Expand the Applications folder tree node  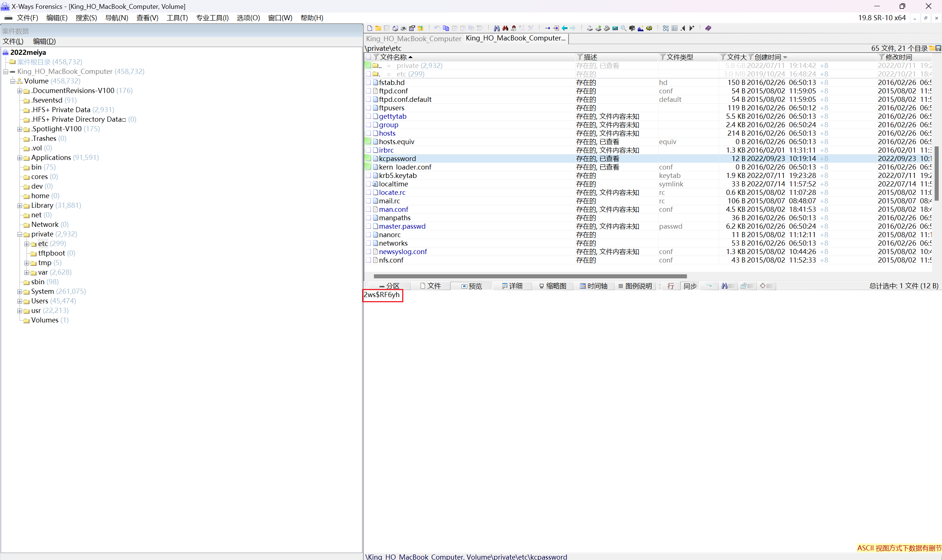click(20, 158)
